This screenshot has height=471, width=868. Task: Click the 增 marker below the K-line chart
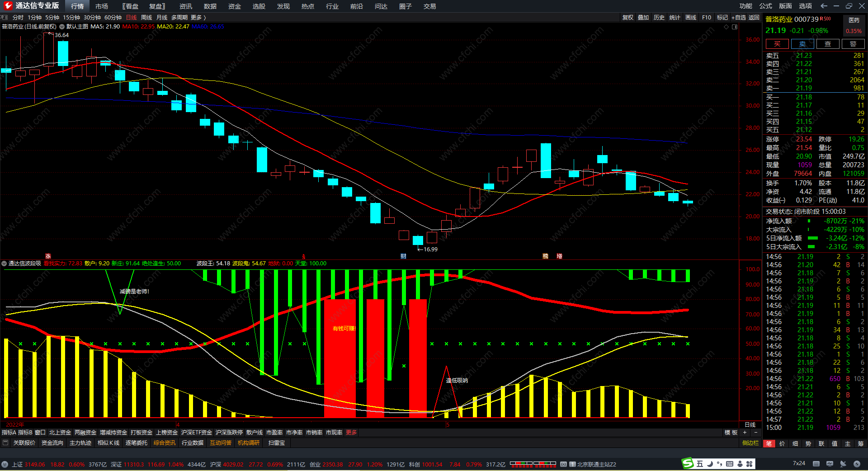point(559,256)
